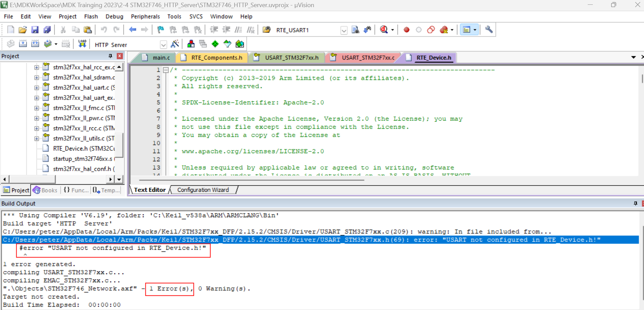Click the Download (LOAD) to flash icon
Viewport: 644px width, 310px height.
tap(82, 44)
